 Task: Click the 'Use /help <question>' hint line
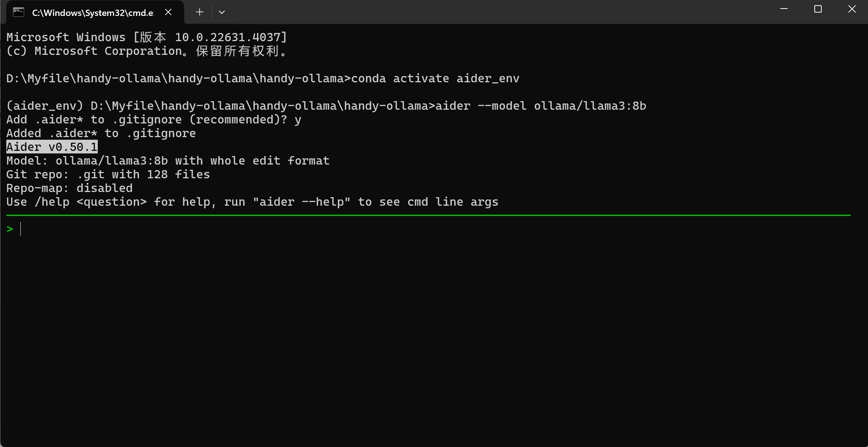[x=252, y=202]
